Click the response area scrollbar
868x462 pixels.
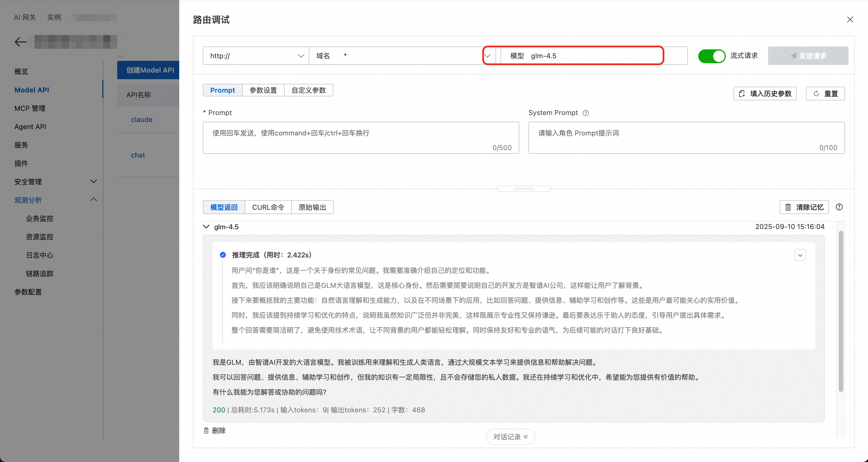(x=841, y=311)
